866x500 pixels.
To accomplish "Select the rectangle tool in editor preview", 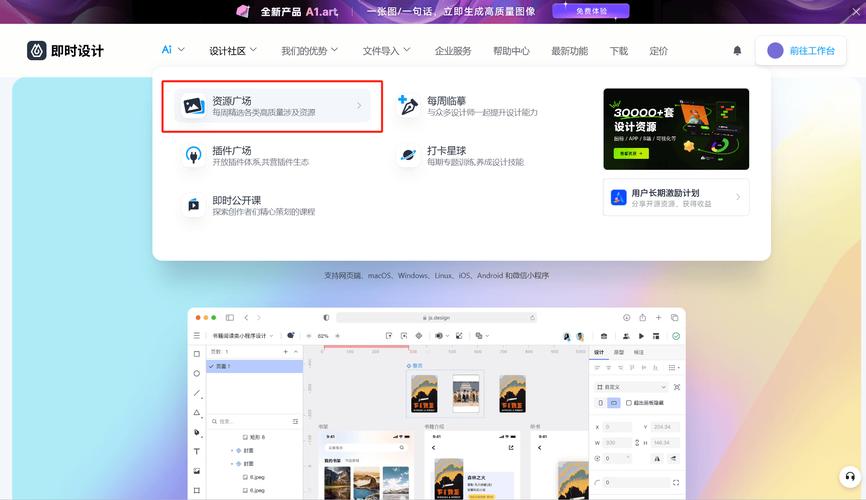I will (x=197, y=354).
